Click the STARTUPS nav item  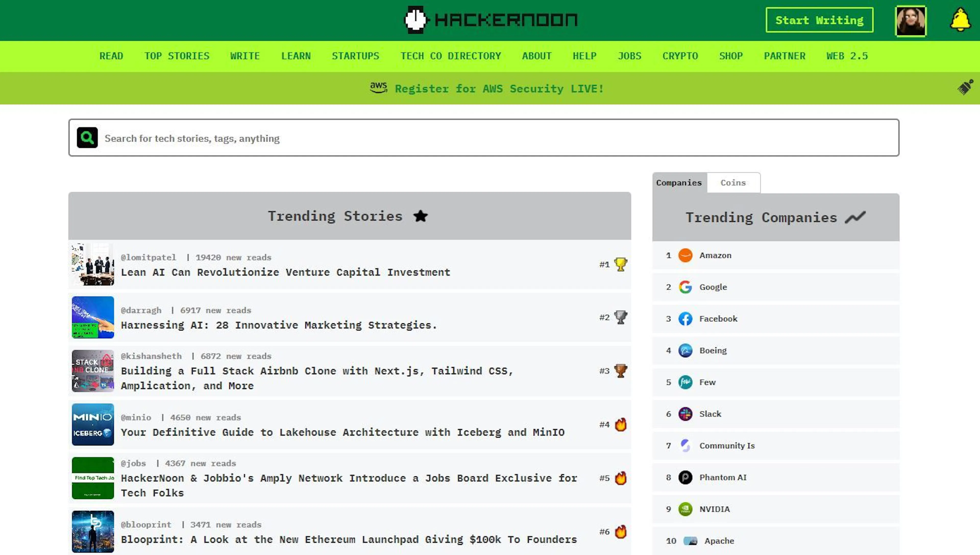coord(355,56)
